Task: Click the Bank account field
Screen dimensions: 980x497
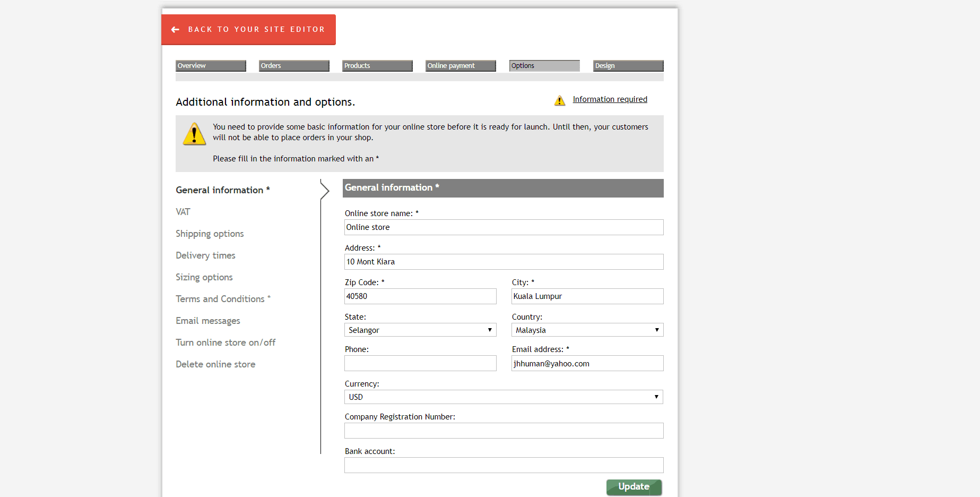Action: click(504, 465)
